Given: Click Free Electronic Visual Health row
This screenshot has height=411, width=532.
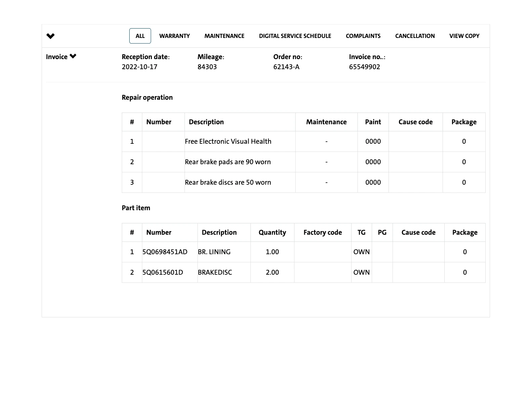Looking at the screenshot, I should click(228, 141).
